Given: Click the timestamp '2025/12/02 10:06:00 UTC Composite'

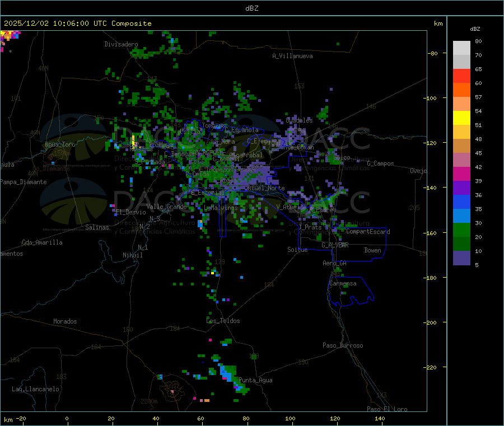Looking at the screenshot, I should (77, 24).
